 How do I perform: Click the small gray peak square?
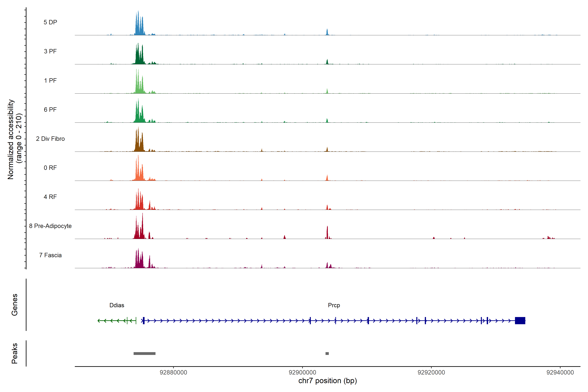(x=327, y=353)
